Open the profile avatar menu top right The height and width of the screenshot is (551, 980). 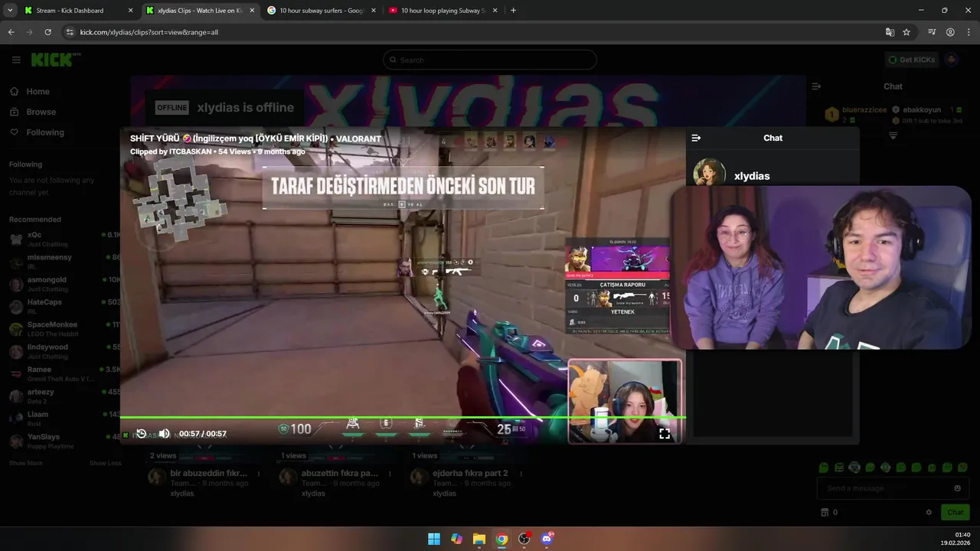(x=952, y=60)
